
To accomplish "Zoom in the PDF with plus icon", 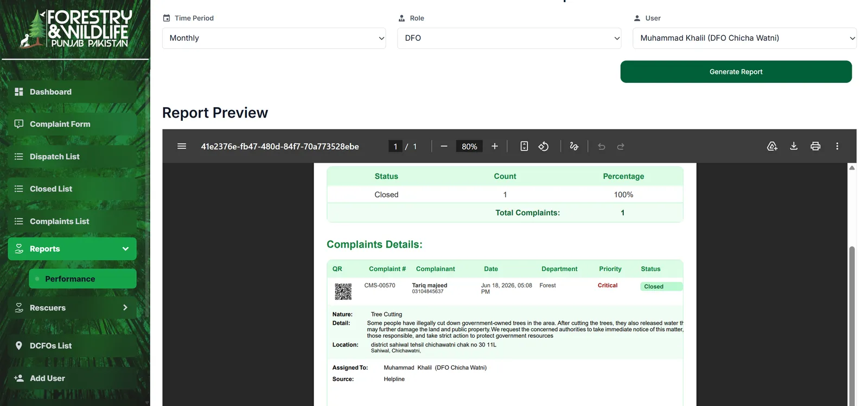I will click(x=495, y=146).
